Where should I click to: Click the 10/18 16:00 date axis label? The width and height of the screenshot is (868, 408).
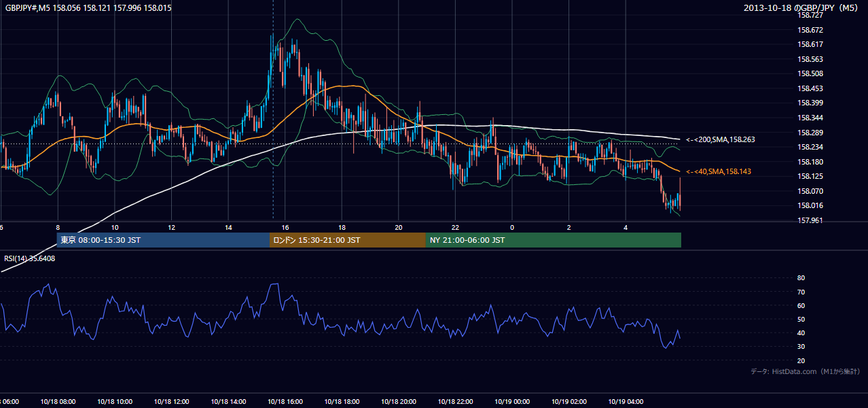point(285,402)
